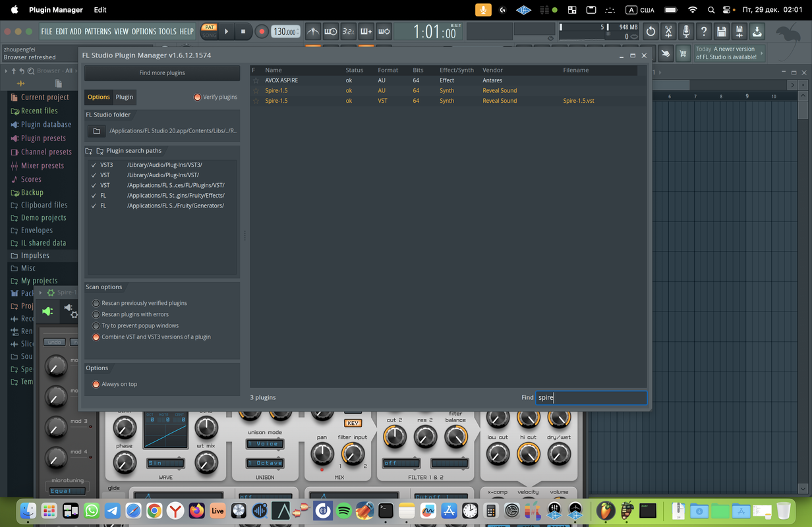Select the Options tab in Plugin Manager
The width and height of the screenshot is (812, 527).
pos(98,97)
